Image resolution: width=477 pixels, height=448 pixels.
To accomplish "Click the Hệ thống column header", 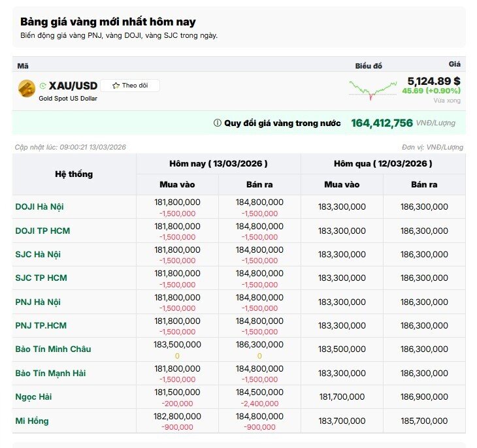I will [74, 174].
